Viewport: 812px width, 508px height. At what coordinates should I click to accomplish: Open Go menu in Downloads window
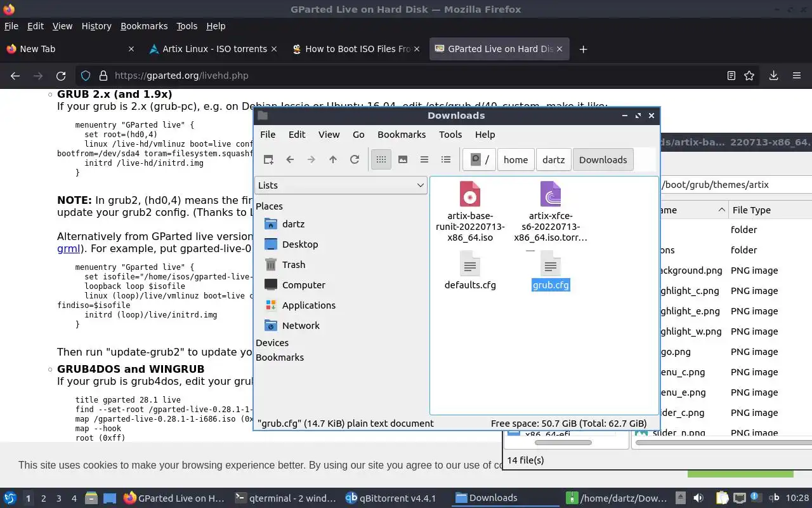(x=358, y=134)
